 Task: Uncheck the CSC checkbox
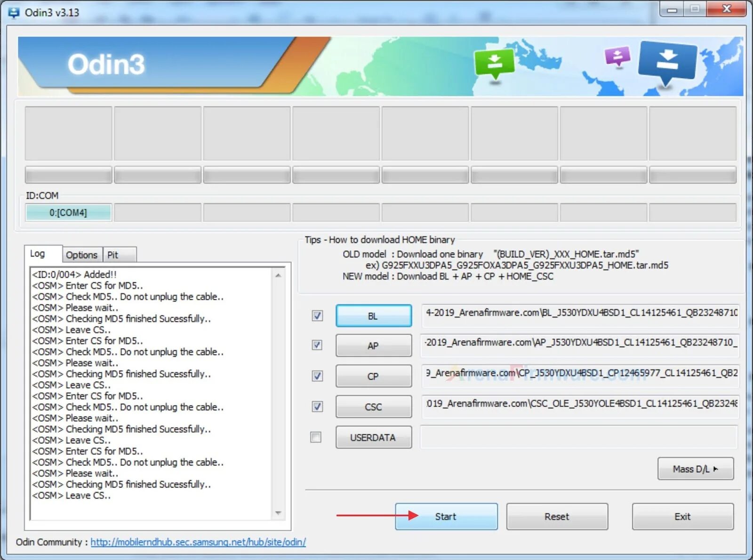(318, 406)
